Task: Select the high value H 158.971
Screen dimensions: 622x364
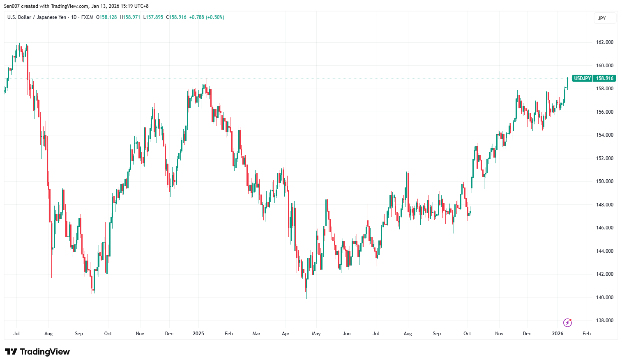Action: click(131, 17)
